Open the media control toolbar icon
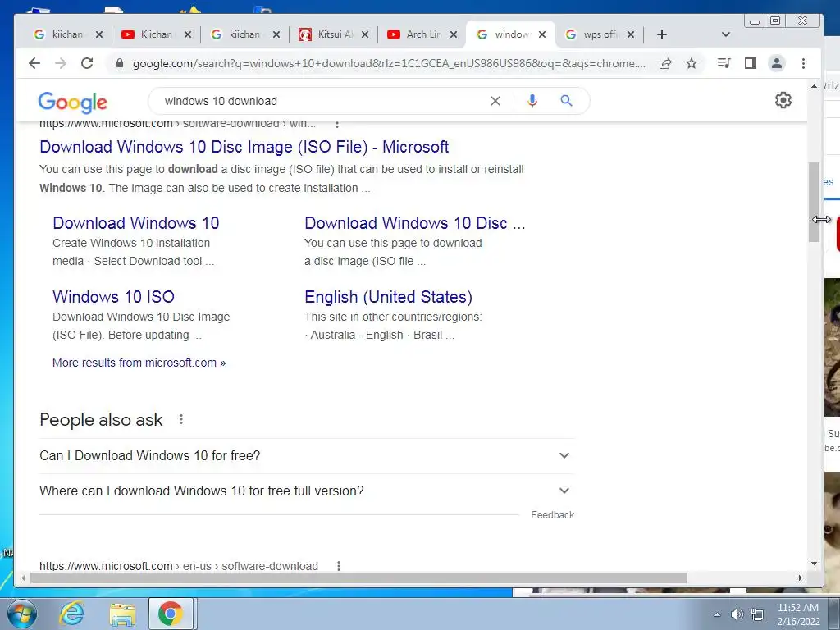The width and height of the screenshot is (840, 630). click(724, 63)
